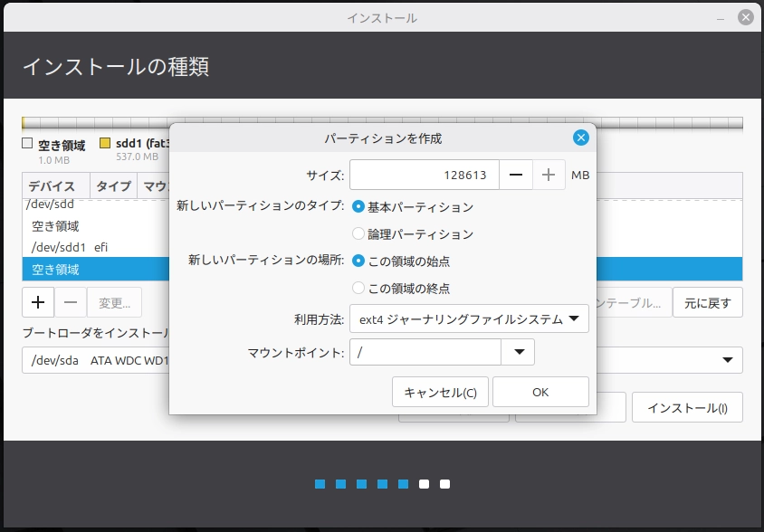
Task: Open the マウントポイント dropdown arrow
Action: (x=517, y=352)
